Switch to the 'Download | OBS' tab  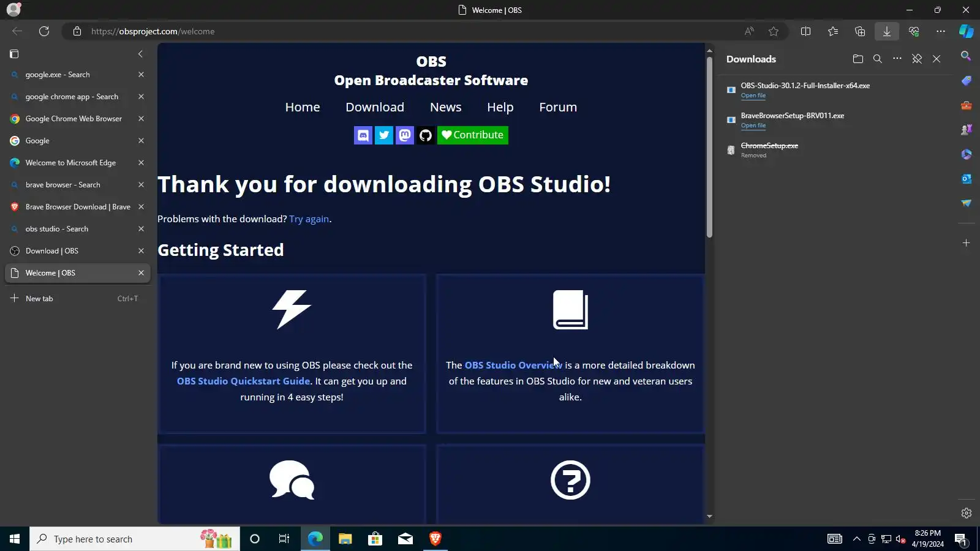coord(78,251)
